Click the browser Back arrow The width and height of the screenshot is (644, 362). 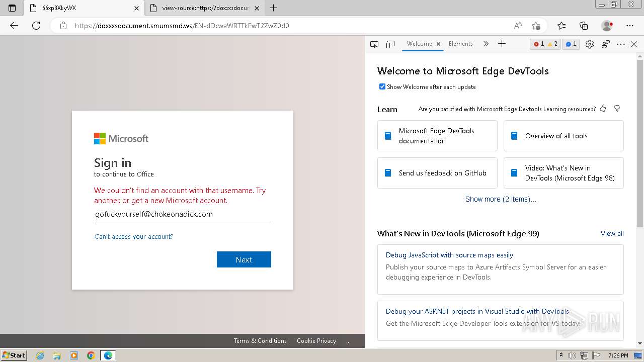[x=14, y=26]
